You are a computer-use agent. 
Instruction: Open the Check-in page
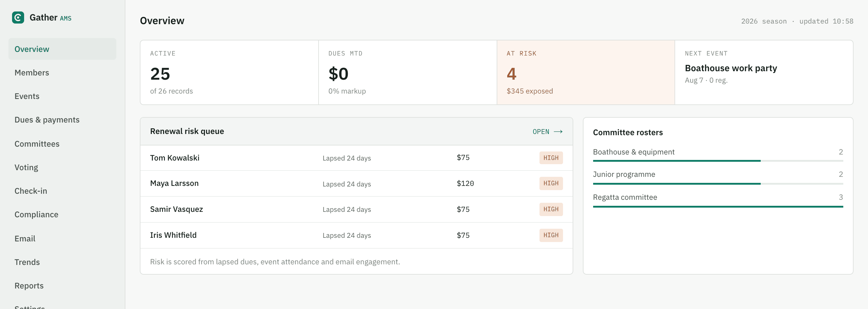[62, 191]
